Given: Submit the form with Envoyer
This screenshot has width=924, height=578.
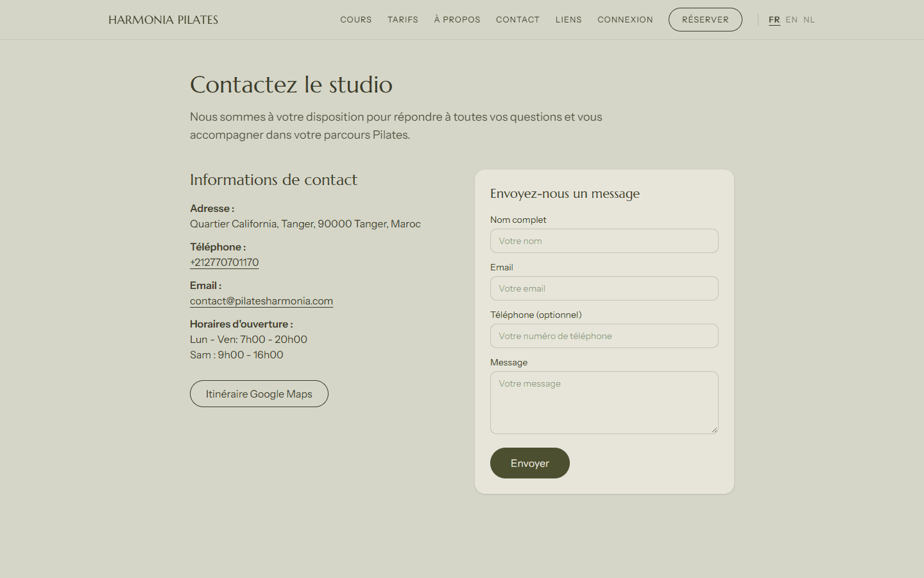Looking at the screenshot, I should point(530,463).
